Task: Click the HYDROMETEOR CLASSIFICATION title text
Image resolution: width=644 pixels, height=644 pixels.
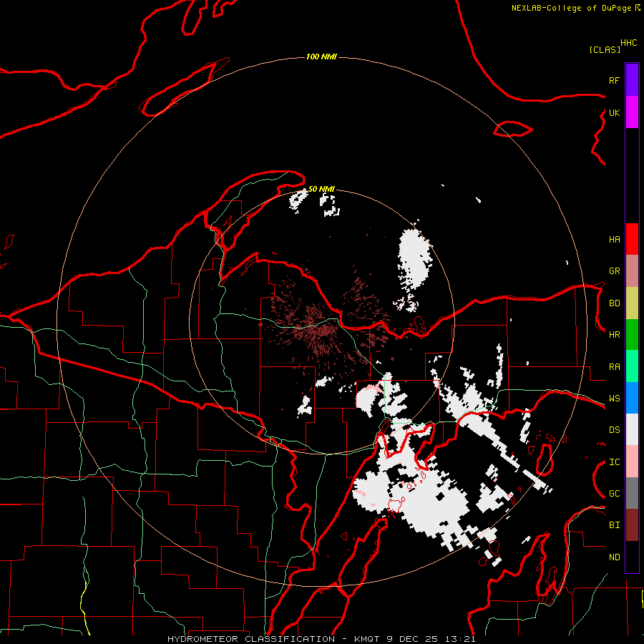Action: [x=251, y=639]
